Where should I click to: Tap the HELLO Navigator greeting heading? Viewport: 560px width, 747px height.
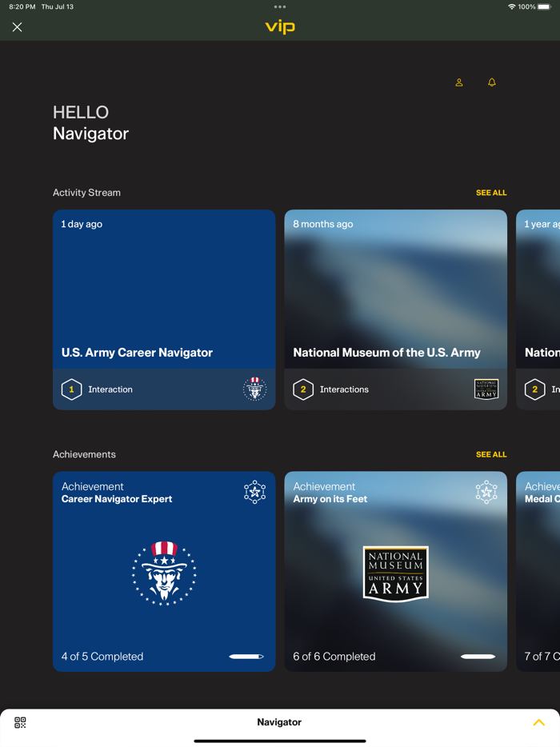90,122
